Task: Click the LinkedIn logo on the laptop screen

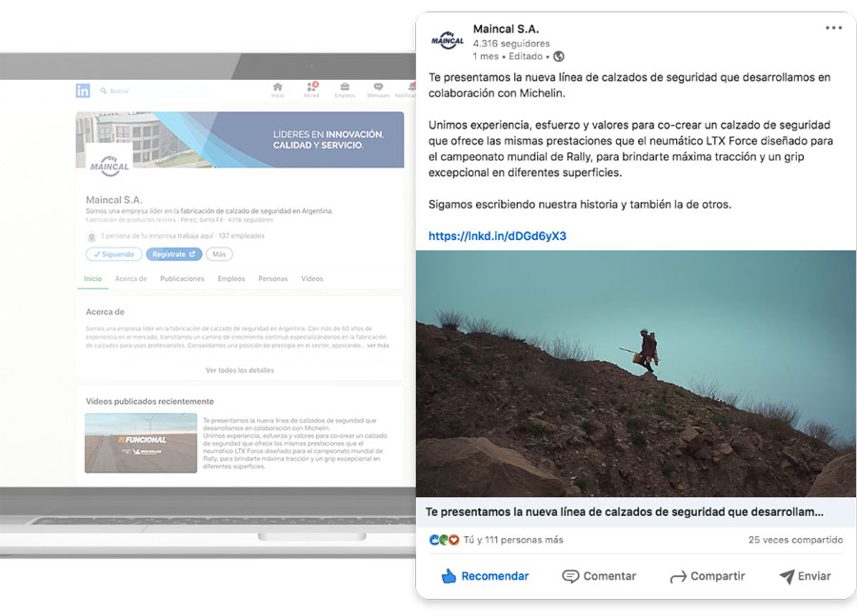Action: point(83,90)
